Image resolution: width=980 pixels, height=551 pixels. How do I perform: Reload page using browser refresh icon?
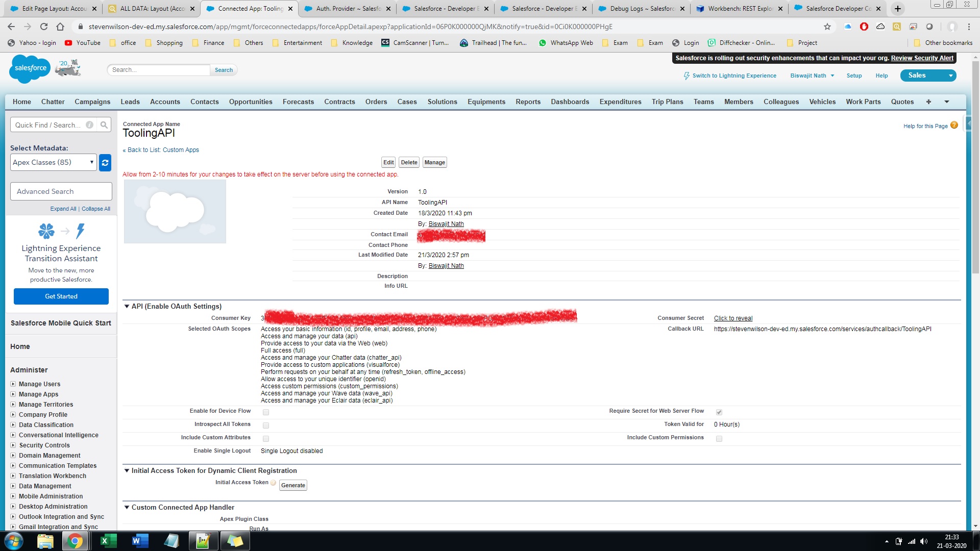[44, 27]
